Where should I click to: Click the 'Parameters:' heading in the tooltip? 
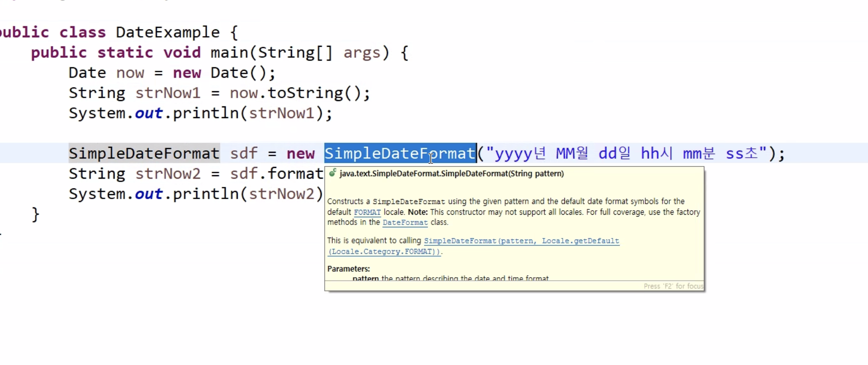pyautogui.click(x=349, y=269)
